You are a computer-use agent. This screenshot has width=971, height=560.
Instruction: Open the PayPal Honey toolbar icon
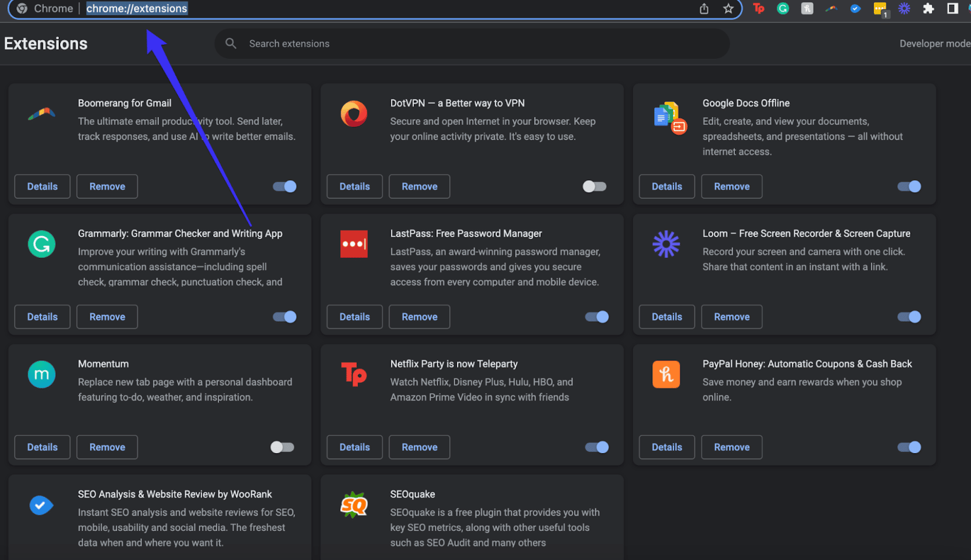click(x=807, y=8)
